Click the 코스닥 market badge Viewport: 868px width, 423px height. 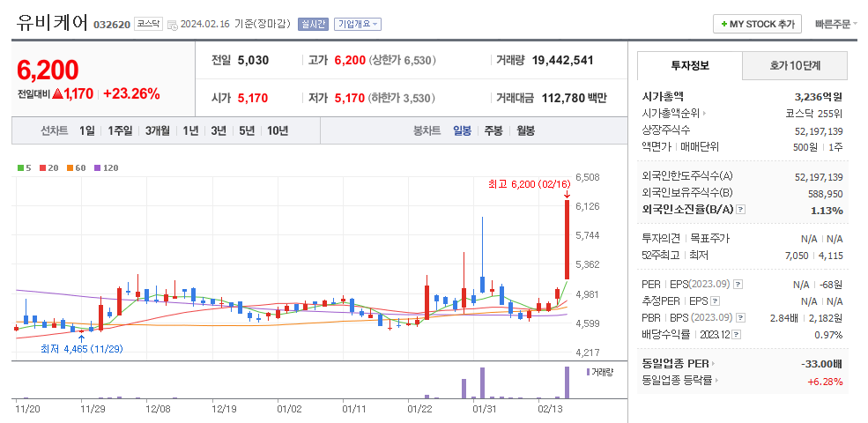[x=148, y=25]
